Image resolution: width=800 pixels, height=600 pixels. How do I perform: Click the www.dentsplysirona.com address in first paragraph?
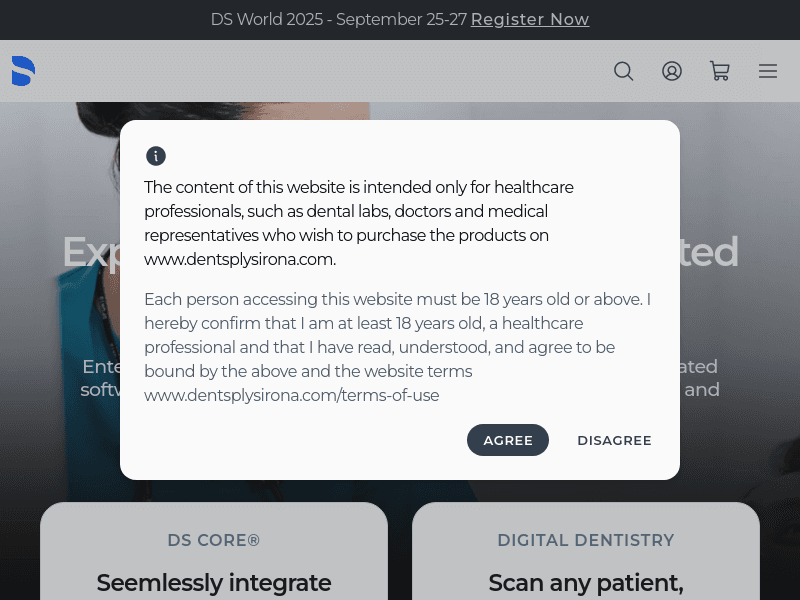coord(239,259)
